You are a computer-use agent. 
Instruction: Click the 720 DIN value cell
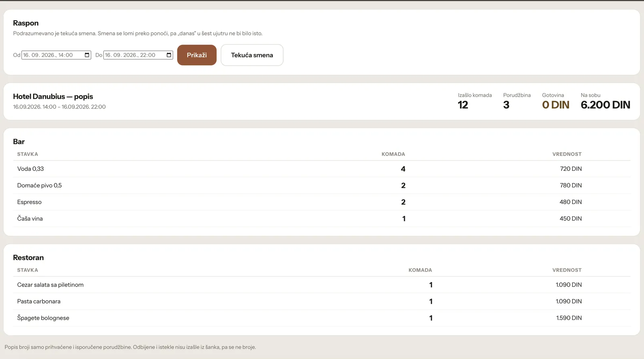pos(571,169)
